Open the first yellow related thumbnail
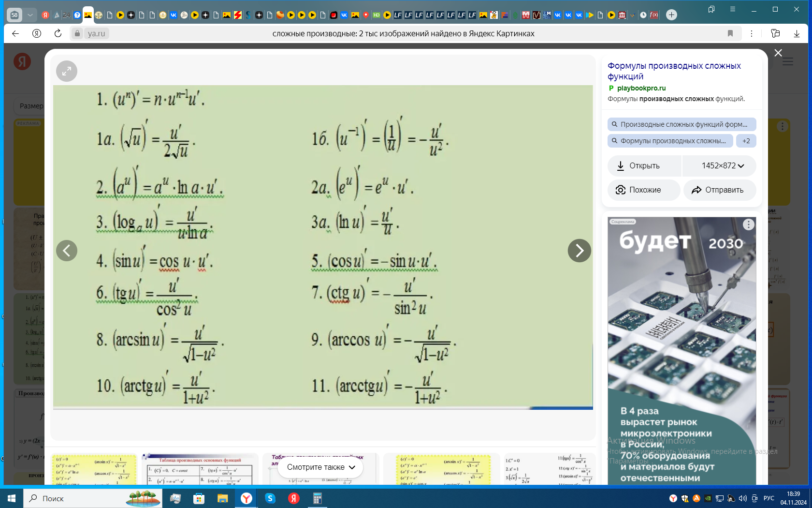The height and width of the screenshot is (508, 812). 94,469
